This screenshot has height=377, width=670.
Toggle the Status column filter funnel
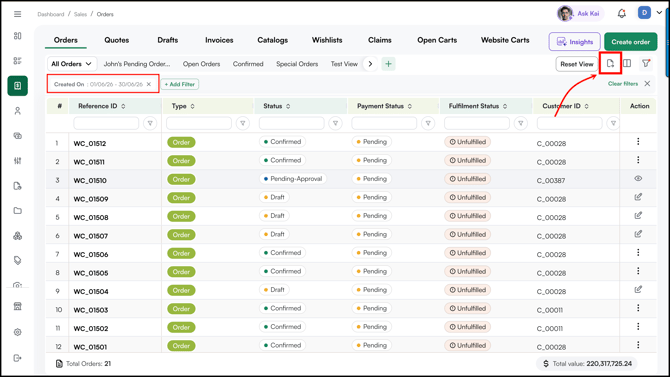335,123
